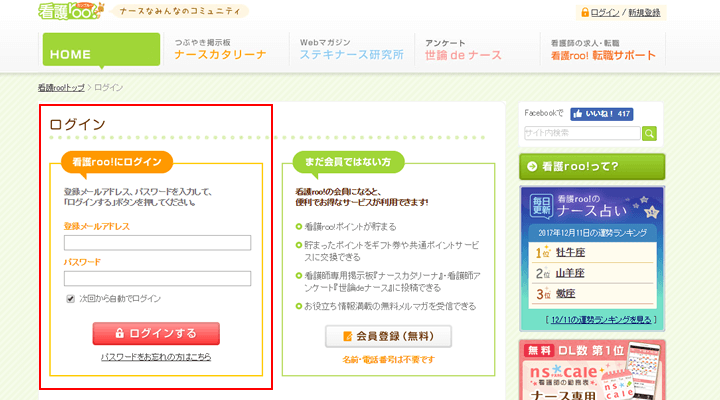Click the 看護roo!トップ breadcrumb link

[x=61, y=88]
